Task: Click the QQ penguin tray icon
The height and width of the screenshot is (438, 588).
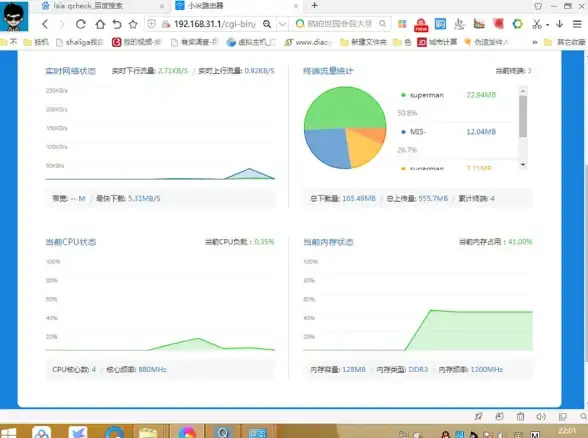Action: pyautogui.click(x=445, y=434)
